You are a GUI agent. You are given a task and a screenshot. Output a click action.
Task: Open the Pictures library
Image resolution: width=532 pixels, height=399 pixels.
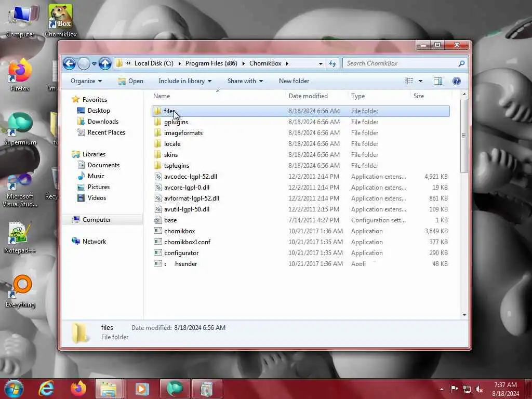point(94,187)
